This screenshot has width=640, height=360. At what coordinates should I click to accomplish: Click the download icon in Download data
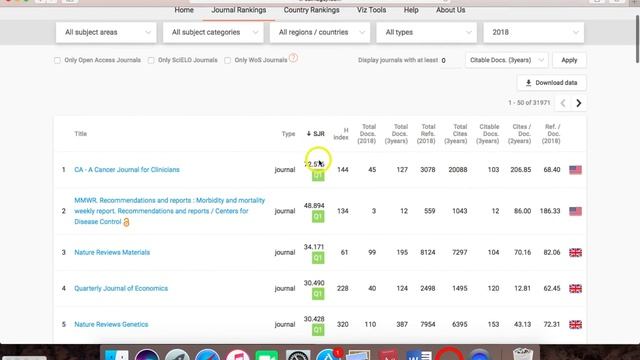528,83
